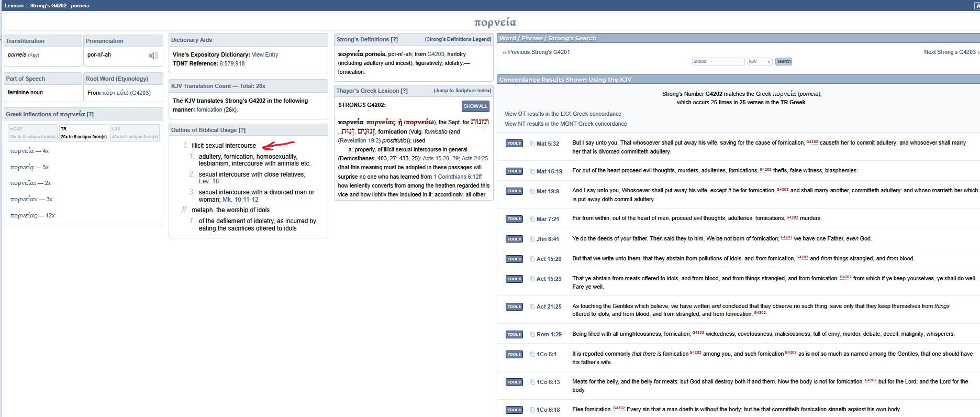Open Revelation 19:2 link in Thayer's
Viewport: 980px width, 417px height.
(x=359, y=140)
